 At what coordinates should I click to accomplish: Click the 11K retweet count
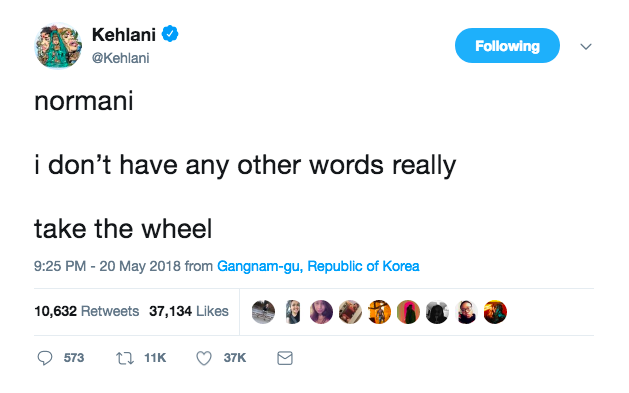tap(155, 358)
